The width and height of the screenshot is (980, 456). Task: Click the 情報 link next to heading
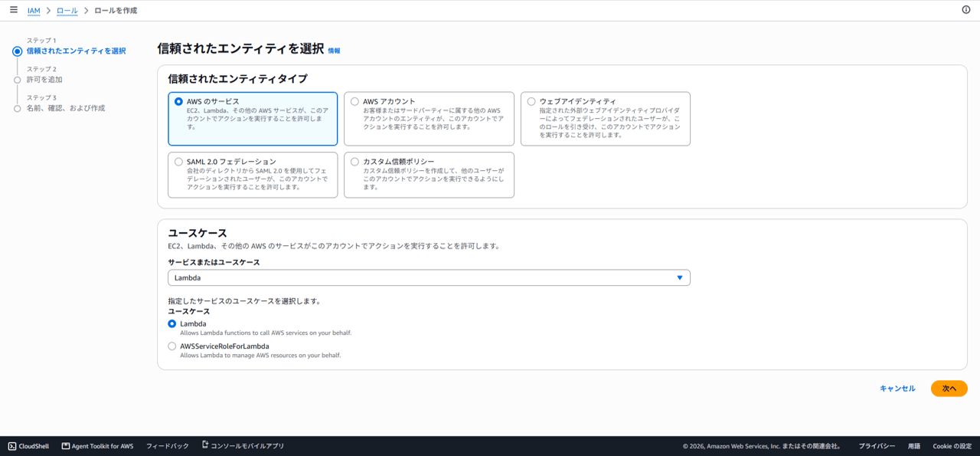click(334, 51)
